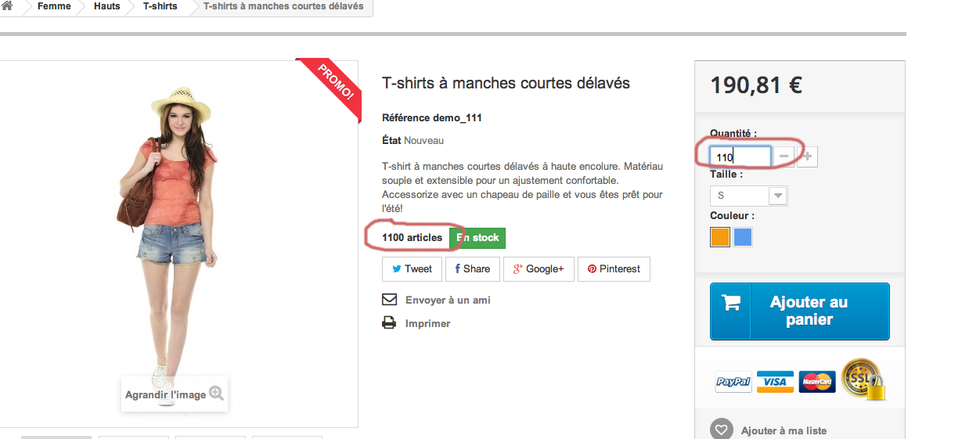Select the orange color swatch
The height and width of the screenshot is (439, 980).
pyautogui.click(x=720, y=237)
